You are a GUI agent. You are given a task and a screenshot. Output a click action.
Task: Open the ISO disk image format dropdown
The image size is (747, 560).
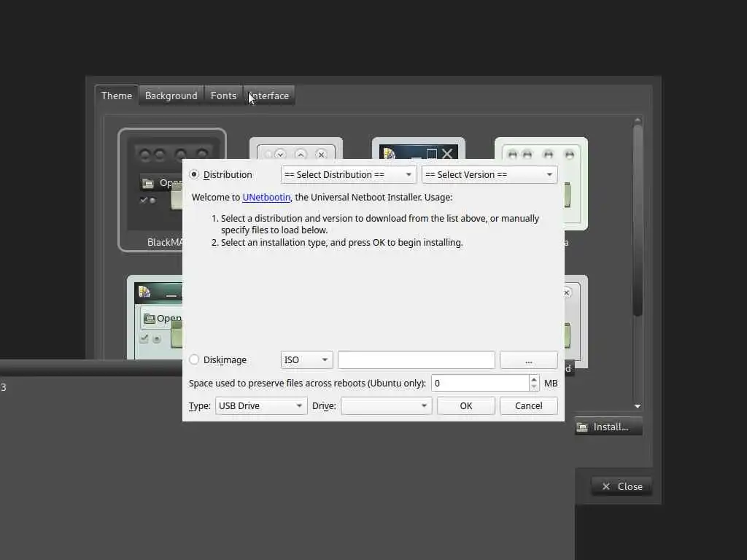pyautogui.click(x=306, y=359)
